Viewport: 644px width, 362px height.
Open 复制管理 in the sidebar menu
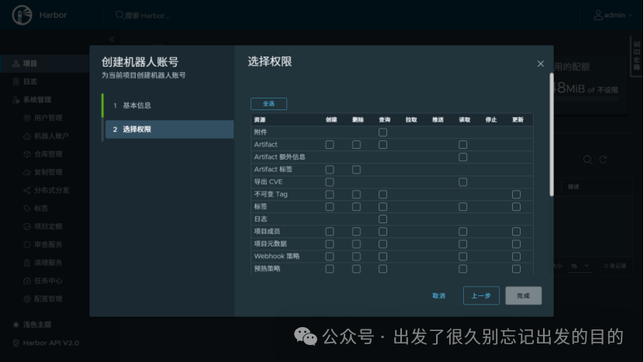click(48, 172)
